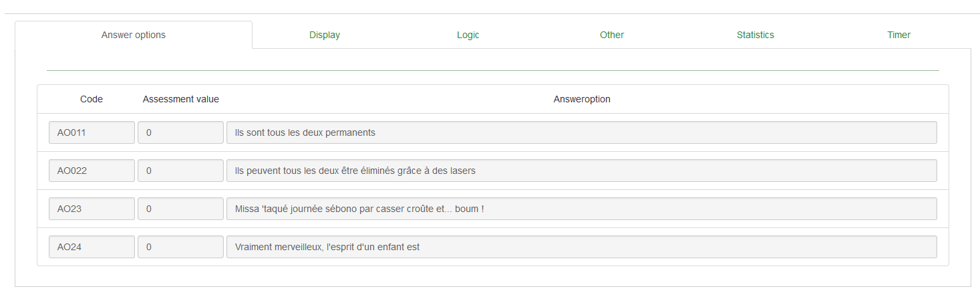This screenshot has width=980, height=295.
Task: Click the "Vraiment merveilleux" answer field
Action: point(581,247)
